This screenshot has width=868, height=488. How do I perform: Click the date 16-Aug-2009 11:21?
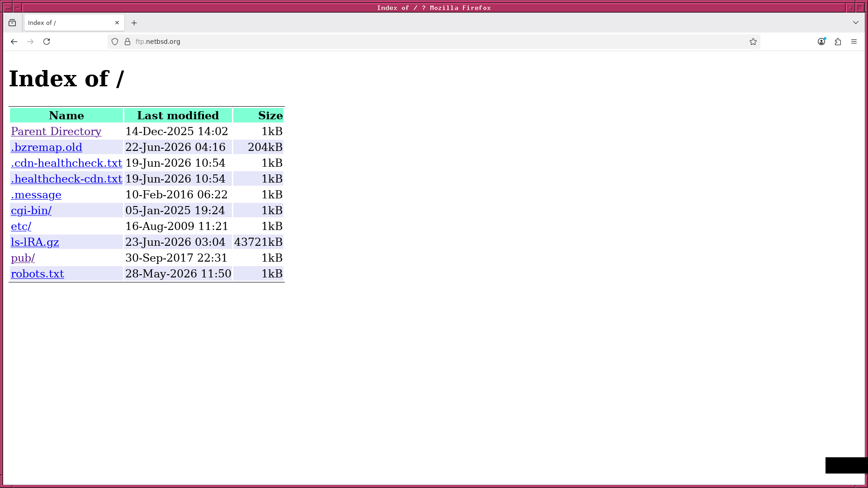177,226
